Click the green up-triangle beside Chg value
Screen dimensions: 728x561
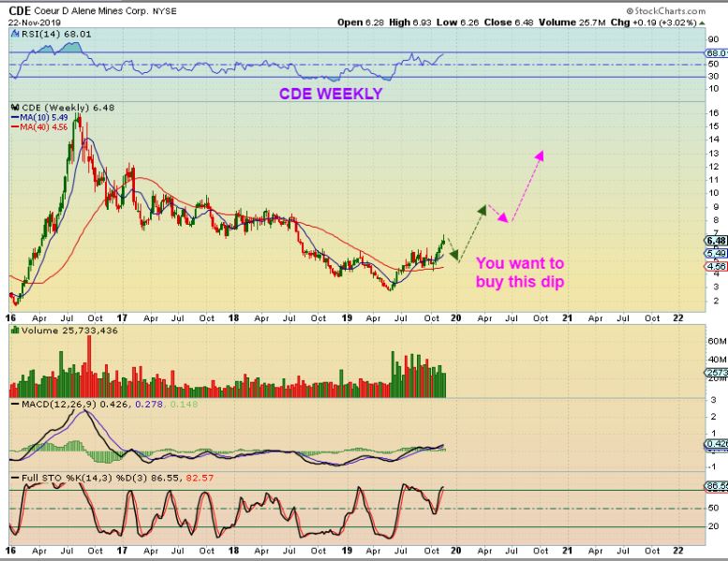click(702, 22)
